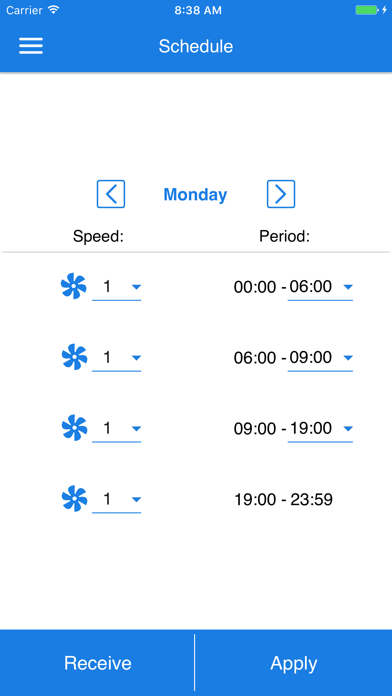
Task: Open speed dropdown for 09:00 - 19:00 row
Action: click(116, 430)
